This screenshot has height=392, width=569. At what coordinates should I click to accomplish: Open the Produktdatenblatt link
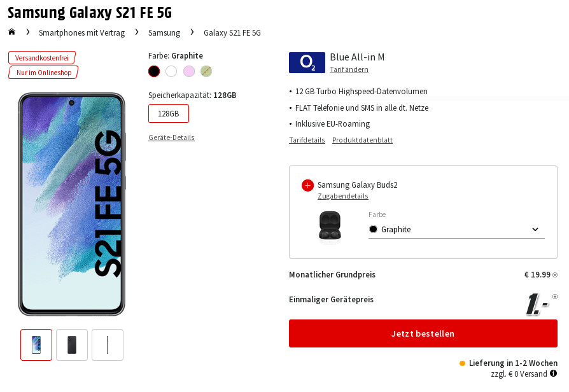(x=362, y=140)
